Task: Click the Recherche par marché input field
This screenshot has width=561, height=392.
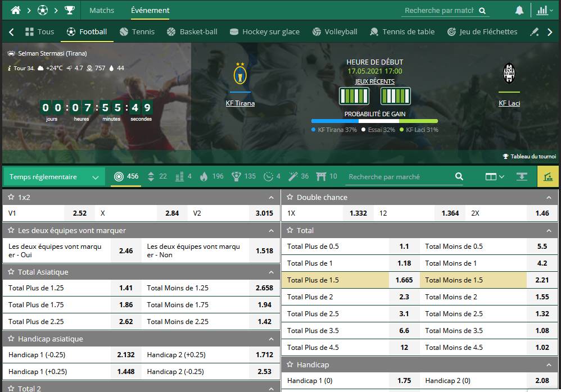Action: tap(399, 176)
